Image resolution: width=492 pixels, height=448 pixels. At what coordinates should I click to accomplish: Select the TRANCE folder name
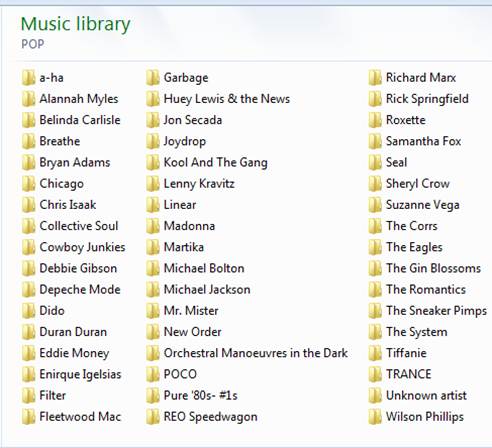click(409, 374)
